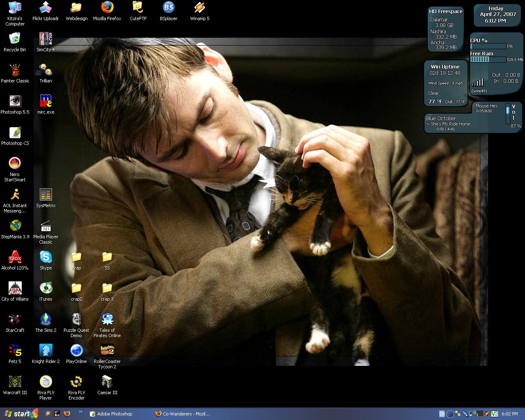The width and height of the screenshot is (525, 420).
Task: Launch SimCity 4 shortcut
Action: pos(46,42)
